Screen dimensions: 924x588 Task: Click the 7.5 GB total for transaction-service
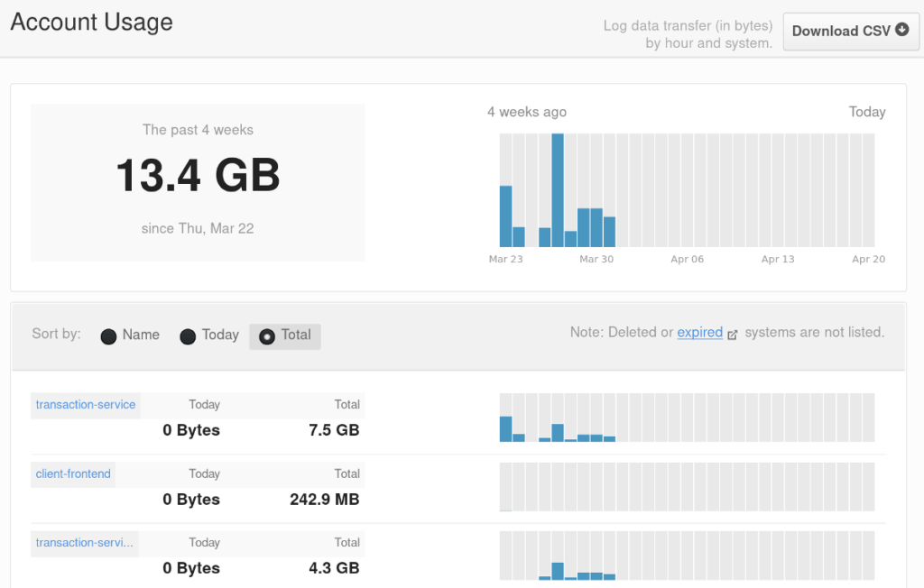point(334,431)
